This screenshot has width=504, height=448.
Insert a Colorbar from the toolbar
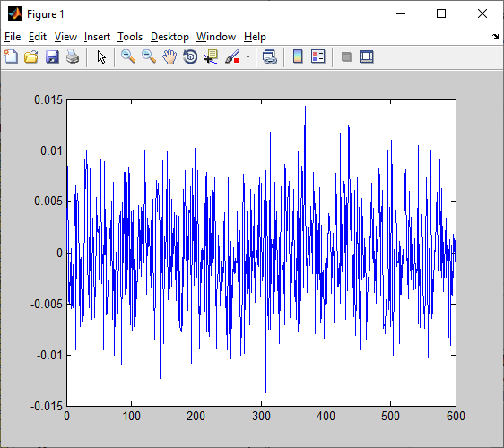(298, 56)
